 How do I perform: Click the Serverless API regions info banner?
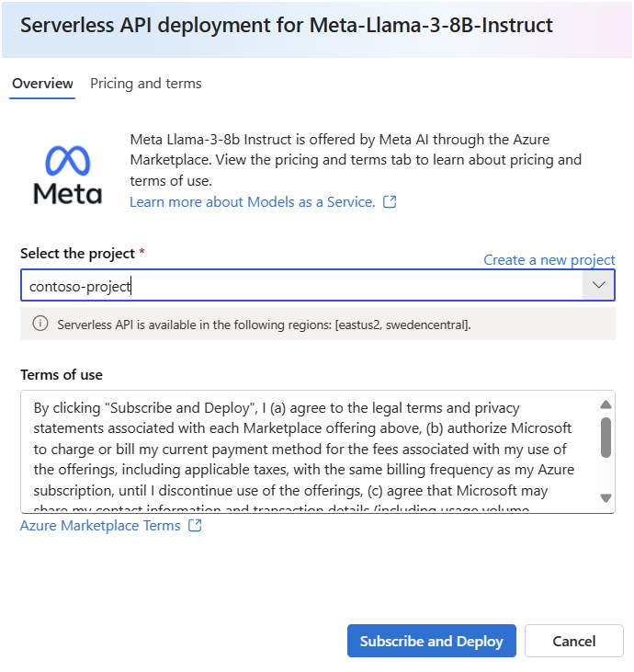[318, 324]
